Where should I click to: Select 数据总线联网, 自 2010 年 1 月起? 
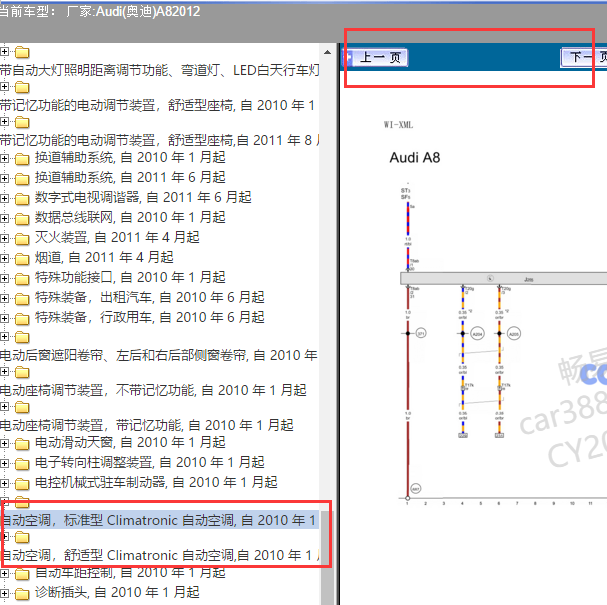click(x=130, y=218)
